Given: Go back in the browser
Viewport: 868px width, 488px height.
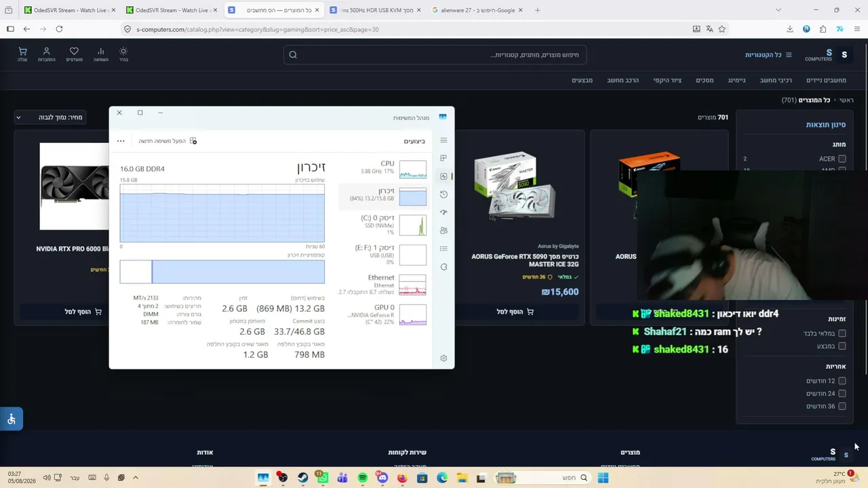Looking at the screenshot, I should (26, 29).
